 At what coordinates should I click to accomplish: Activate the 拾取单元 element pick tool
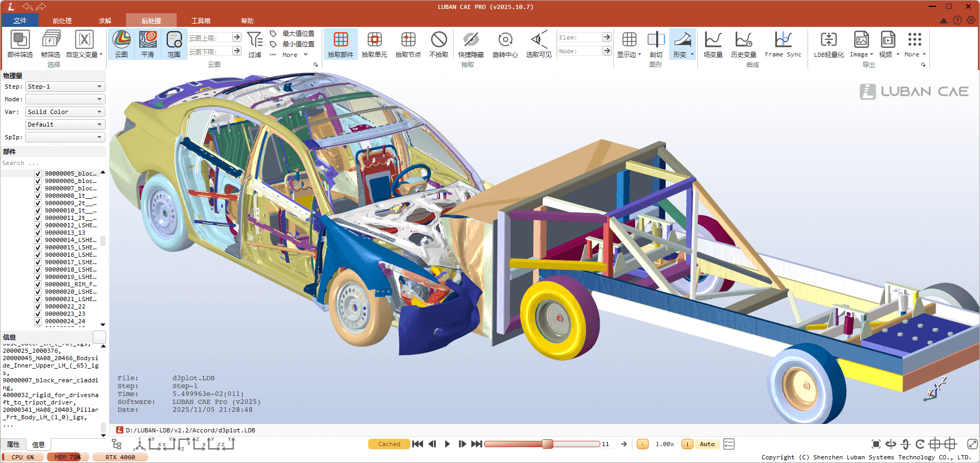pyautogui.click(x=374, y=44)
